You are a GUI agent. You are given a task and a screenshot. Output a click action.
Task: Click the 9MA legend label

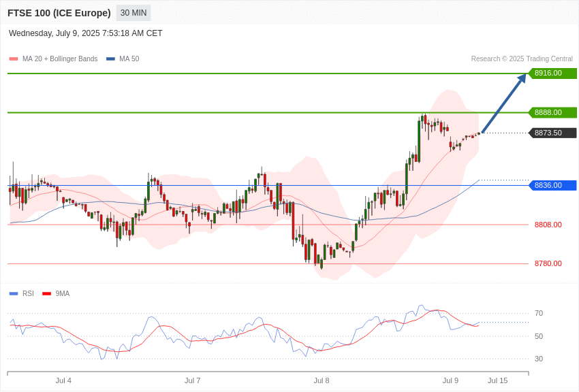coord(63,293)
